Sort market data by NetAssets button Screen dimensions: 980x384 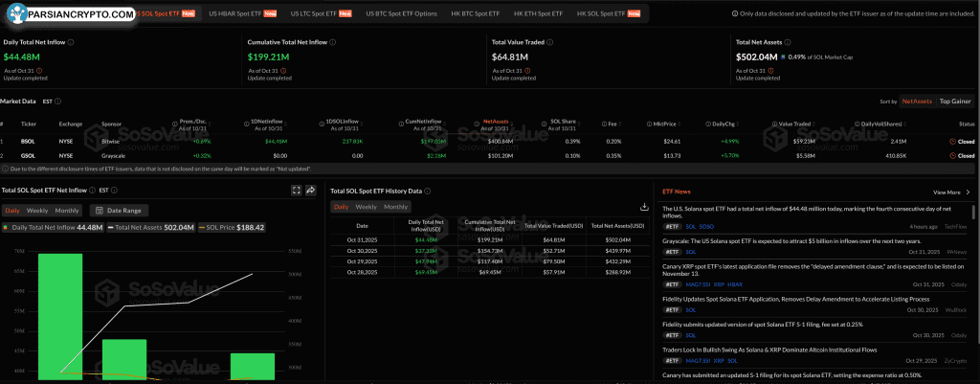coord(918,102)
